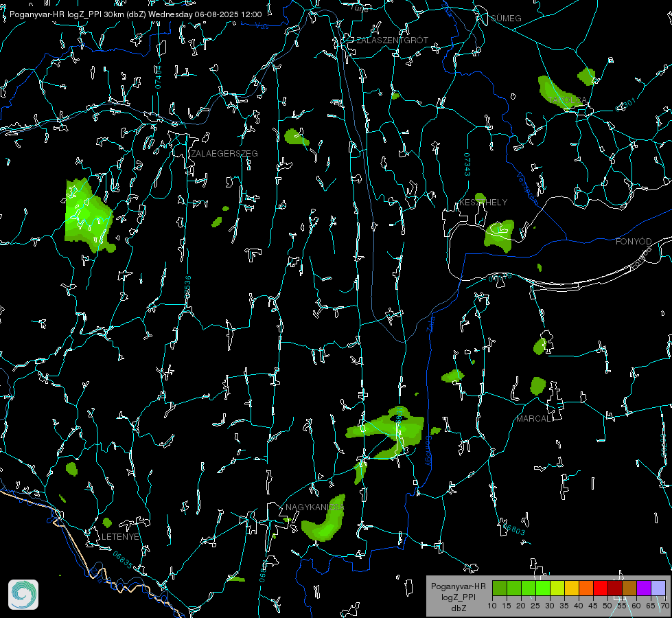Click the MARCALI city label
Viewport: 672px width, 618px height.
(x=535, y=419)
